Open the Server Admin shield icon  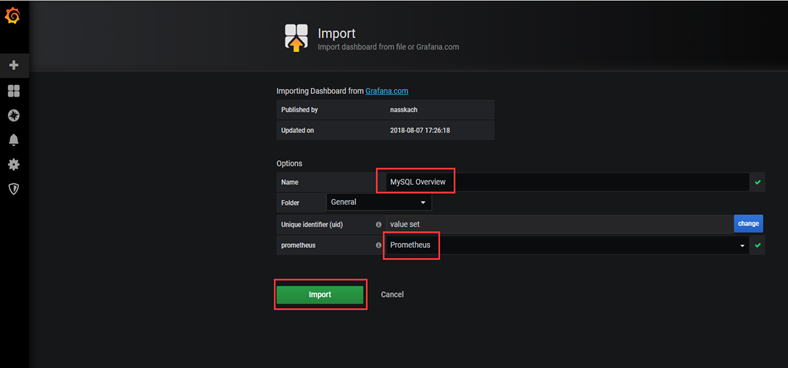[x=14, y=189]
